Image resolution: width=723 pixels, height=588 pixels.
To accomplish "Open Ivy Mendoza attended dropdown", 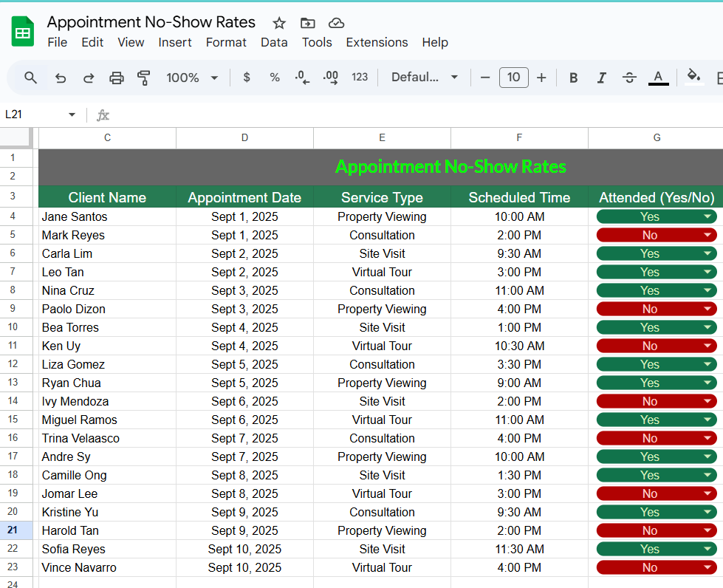I will coord(707,401).
